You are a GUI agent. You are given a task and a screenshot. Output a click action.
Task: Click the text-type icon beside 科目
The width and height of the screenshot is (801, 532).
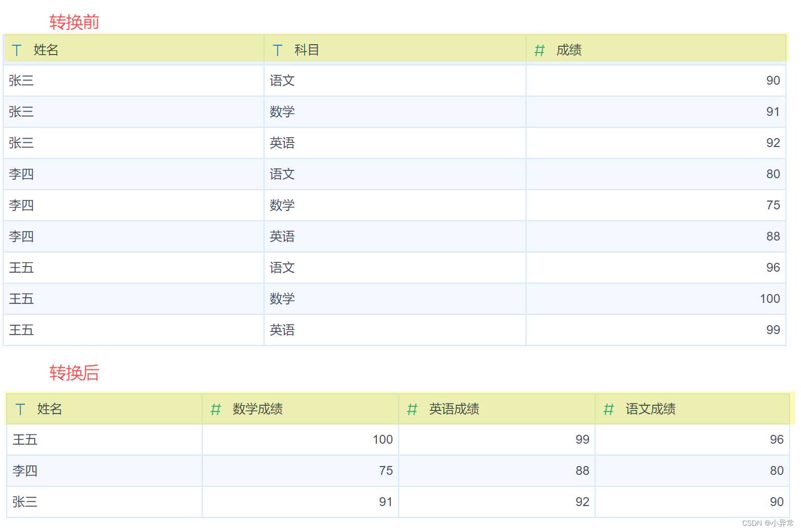pos(278,50)
